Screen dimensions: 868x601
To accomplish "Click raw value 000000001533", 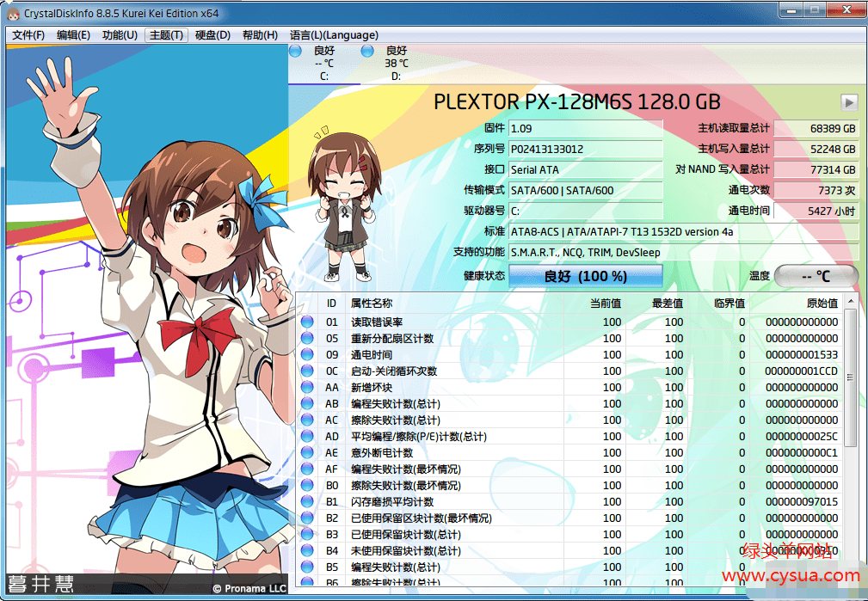I will 802,355.
